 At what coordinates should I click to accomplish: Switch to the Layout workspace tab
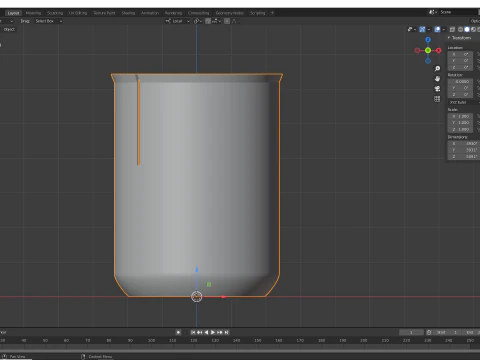13,13
